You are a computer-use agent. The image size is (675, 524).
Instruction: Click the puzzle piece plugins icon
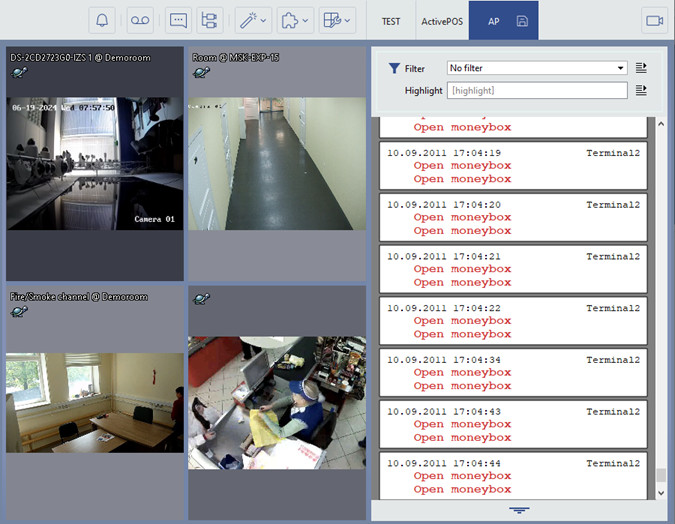coord(294,20)
